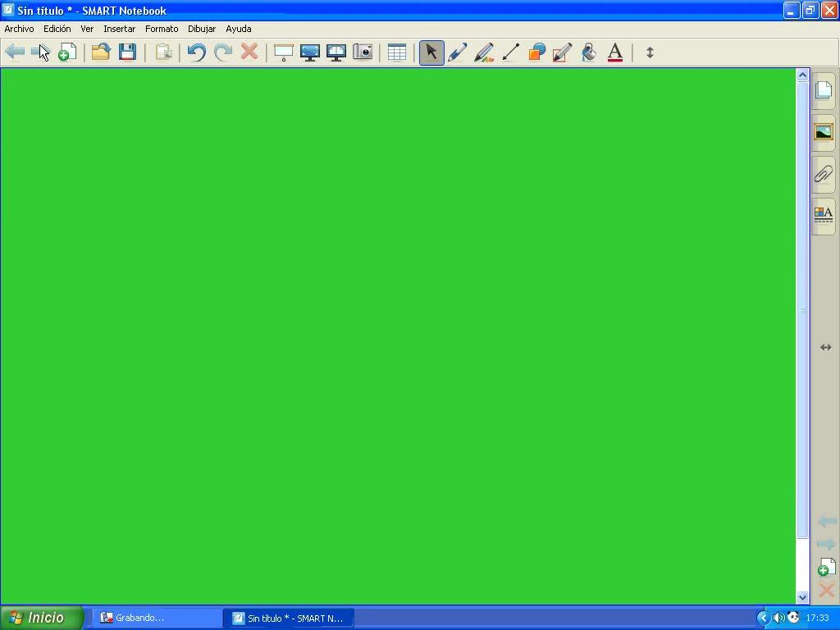Insert a table from toolbar

[397, 52]
